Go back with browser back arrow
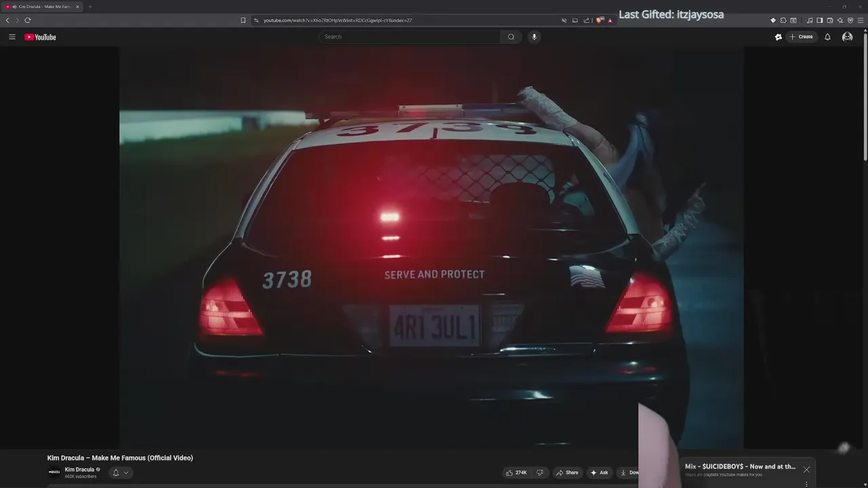The height and width of the screenshot is (488, 868). tap(7, 20)
